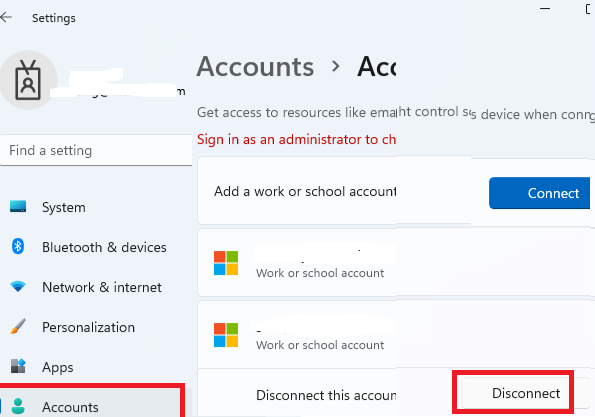
Task: Click the Disconnect button
Action: click(526, 393)
